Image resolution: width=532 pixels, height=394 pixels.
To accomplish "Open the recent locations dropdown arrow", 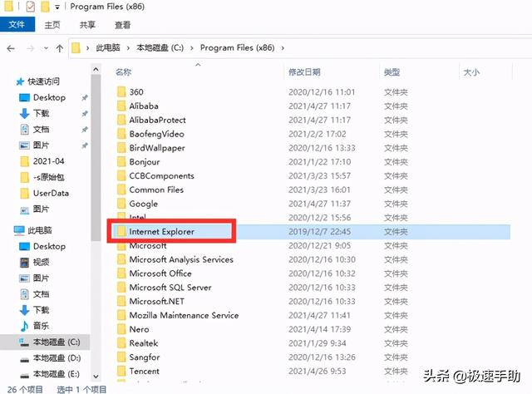I will 47,48.
